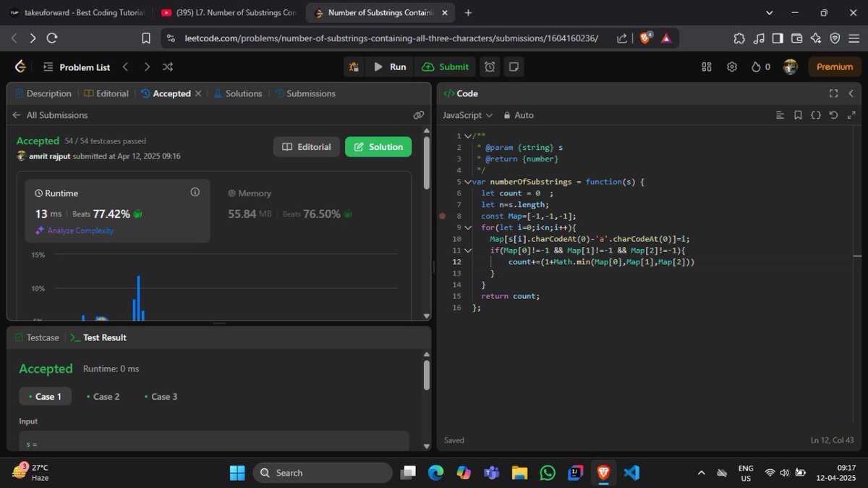Submit the solution
Viewport: 868px width, 488px height.
(x=445, y=67)
